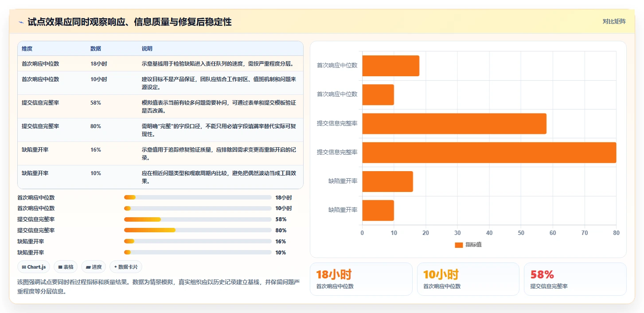The height and width of the screenshot is (313, 644).
Task: Click the description starting 模拟值表示当前有较多问题
Action: click(219, 107)
